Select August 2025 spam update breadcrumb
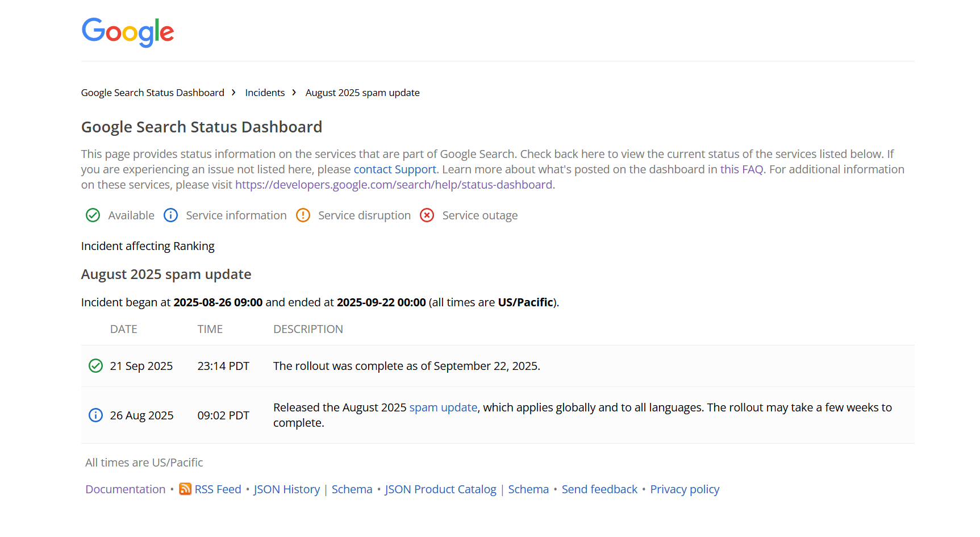980x537 pixels. [x=362, y=93]
